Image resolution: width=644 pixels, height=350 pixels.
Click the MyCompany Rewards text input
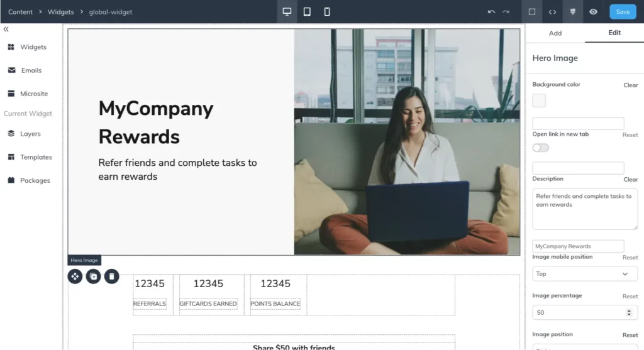click(578, 246)
